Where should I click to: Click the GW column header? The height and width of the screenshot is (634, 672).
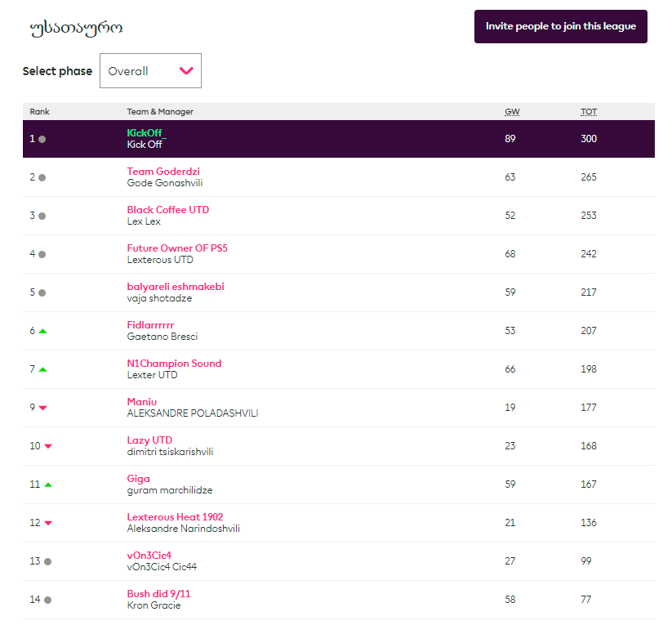511,112
